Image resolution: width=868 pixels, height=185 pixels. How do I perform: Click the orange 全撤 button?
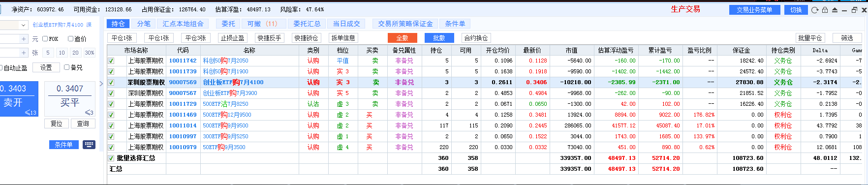click(x=402, y=38)
